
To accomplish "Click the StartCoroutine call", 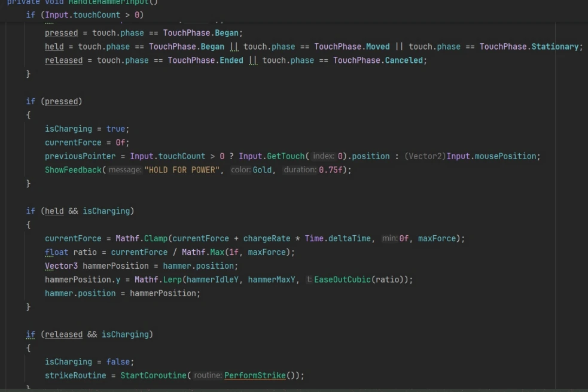I will click(x=153, y=375).
